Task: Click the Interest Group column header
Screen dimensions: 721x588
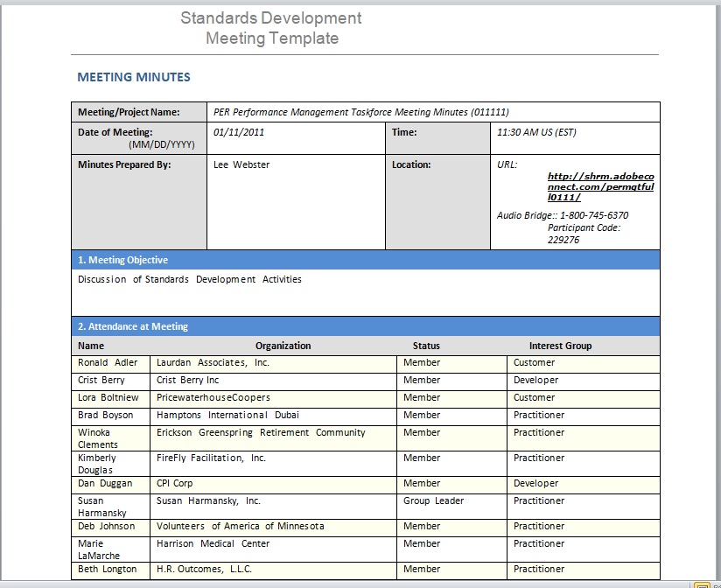Action: coord(560,346)
